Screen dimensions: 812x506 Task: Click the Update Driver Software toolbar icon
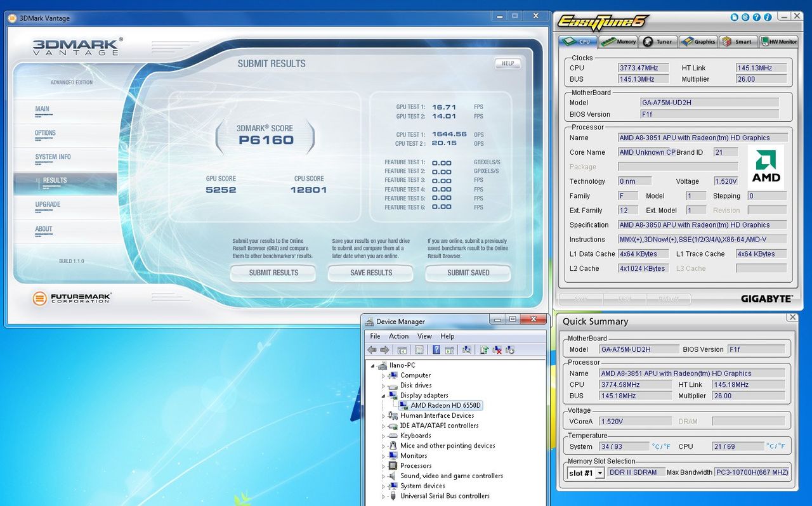pos(483,349)
